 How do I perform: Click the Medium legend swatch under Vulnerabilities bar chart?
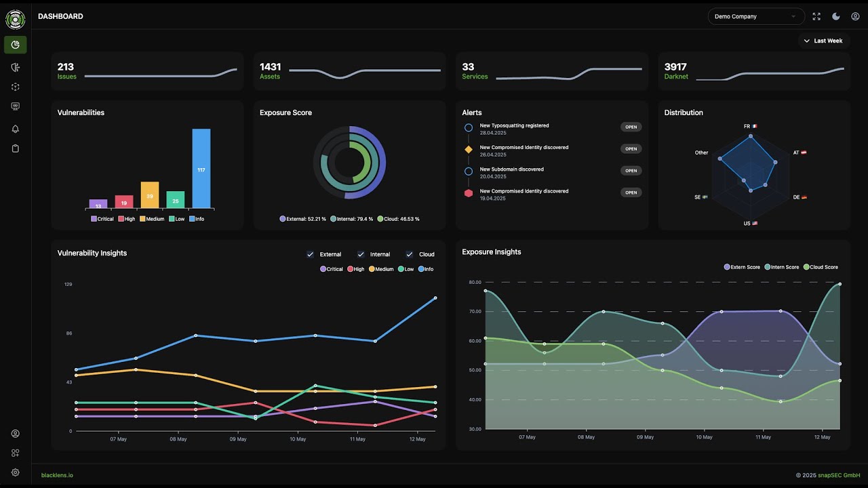[x=142, y=219]
